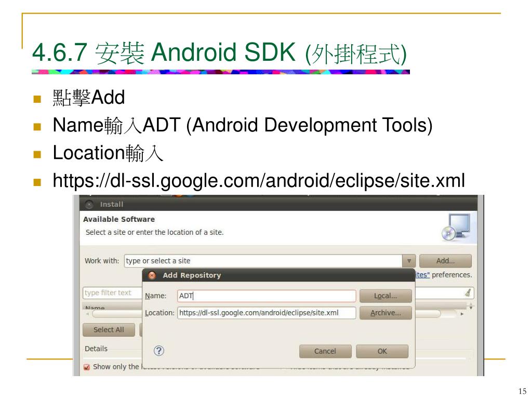The image size is (532, 399).
Task: Click the Add... button beside Work with
Action: (x=445, y=261)
